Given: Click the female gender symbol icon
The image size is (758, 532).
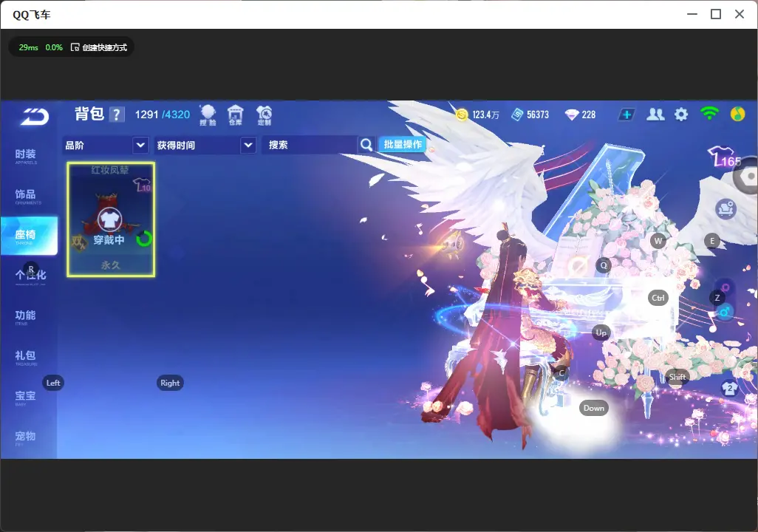Looking at the screenshot, I should [725, 287].
